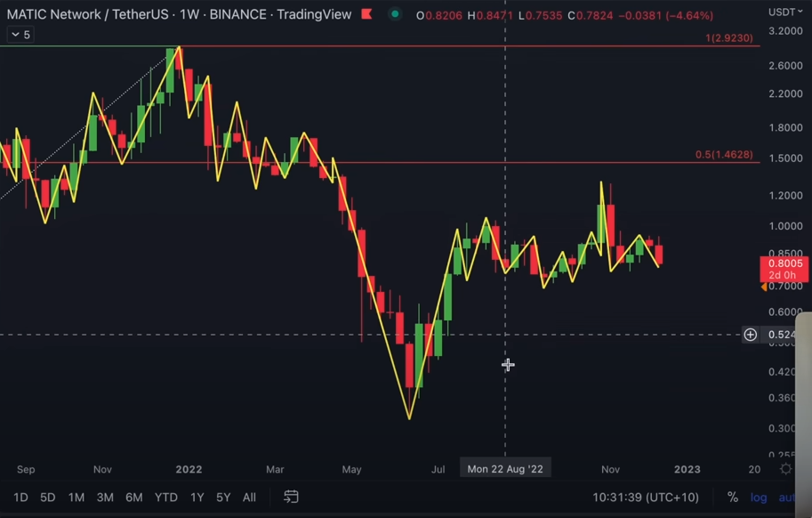This screenshot has height=518, width=812.
Task: Toggle the log scale option
Action: click(759, 498)
